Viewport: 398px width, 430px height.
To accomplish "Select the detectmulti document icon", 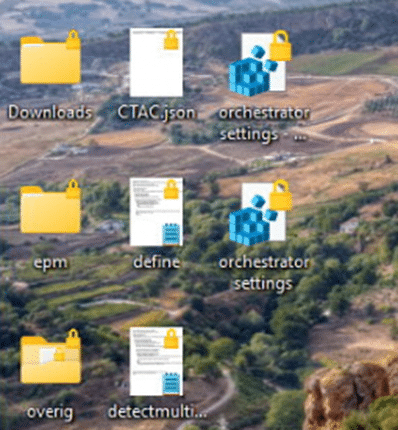I will pyautogui.click(x=156, y=361).
